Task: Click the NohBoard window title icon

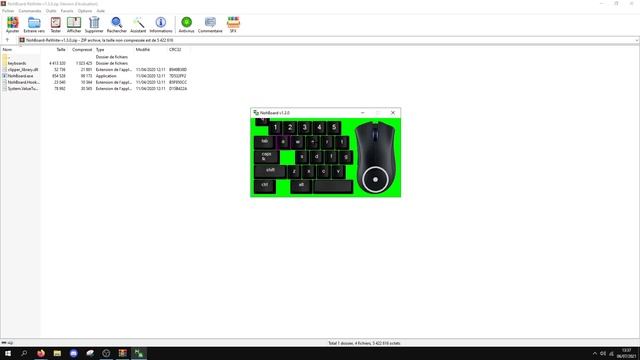Action: 256,113
